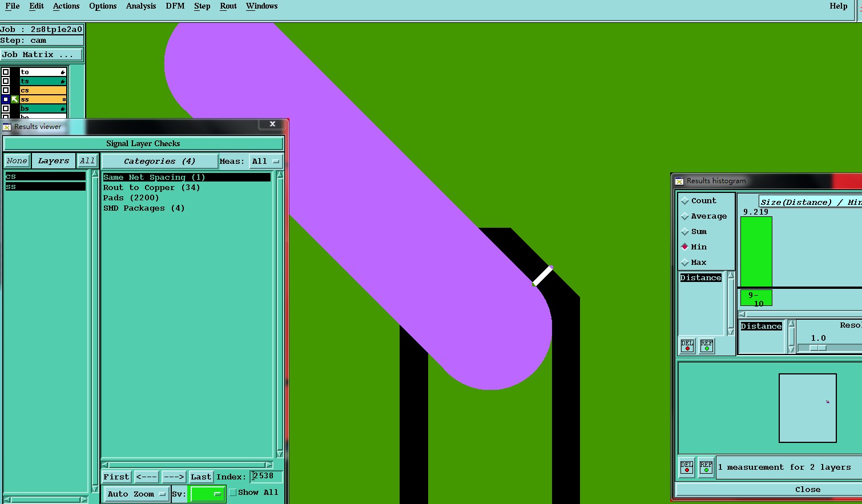The width and height of the screenshot is (862, 504).
Task: Click the All layers button
Action: [x=87, y=161]
